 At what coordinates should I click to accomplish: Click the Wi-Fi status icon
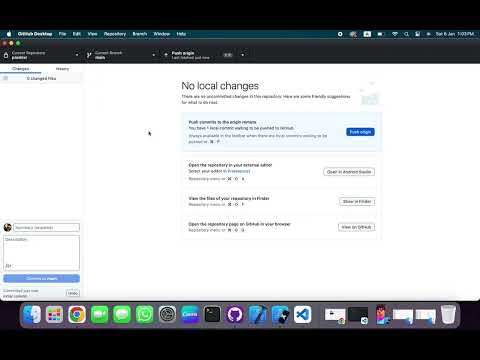pyautogui.click(x=395, y=34)
